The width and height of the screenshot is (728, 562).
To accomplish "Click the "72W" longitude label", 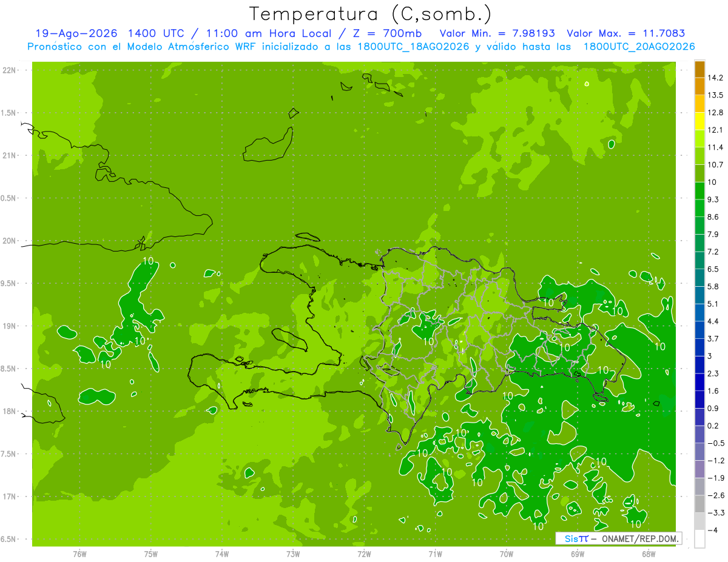I will pyautogui.click(x=364, y=554).
